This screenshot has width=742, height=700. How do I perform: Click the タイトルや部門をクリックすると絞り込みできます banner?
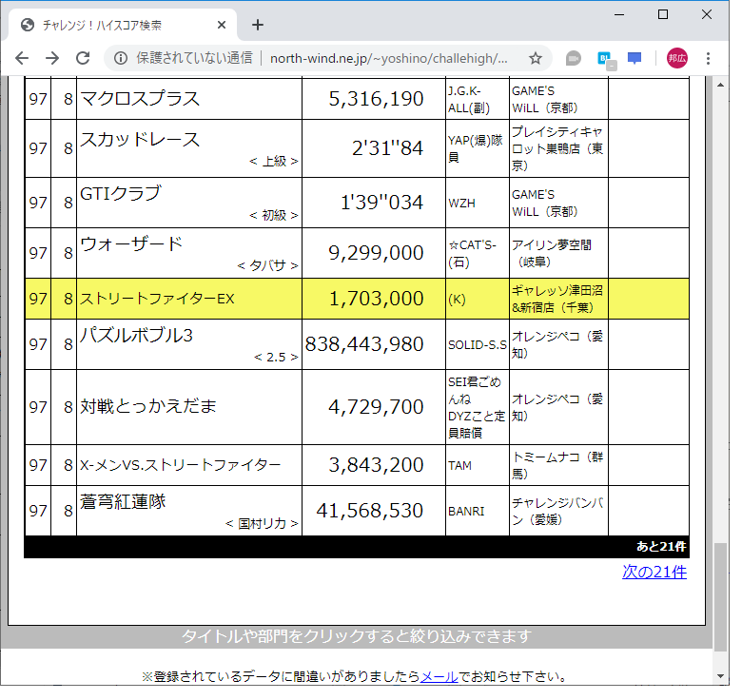tap(357, 636)
